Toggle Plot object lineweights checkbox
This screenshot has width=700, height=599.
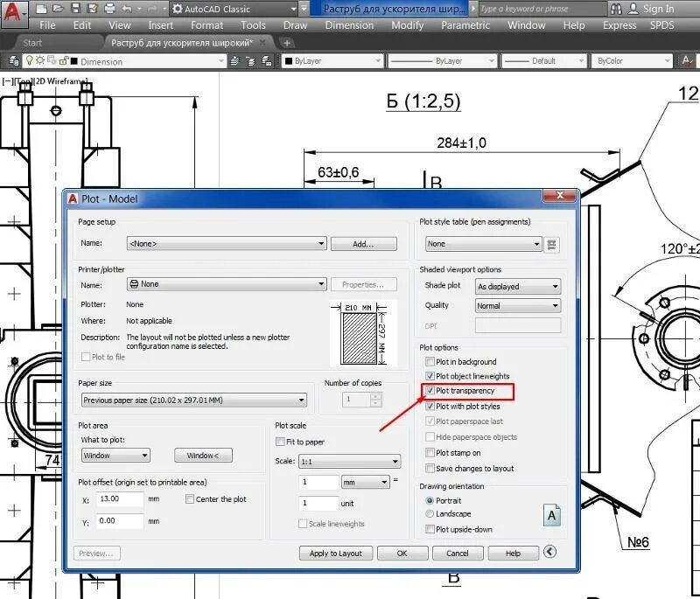tap(430, 375)
